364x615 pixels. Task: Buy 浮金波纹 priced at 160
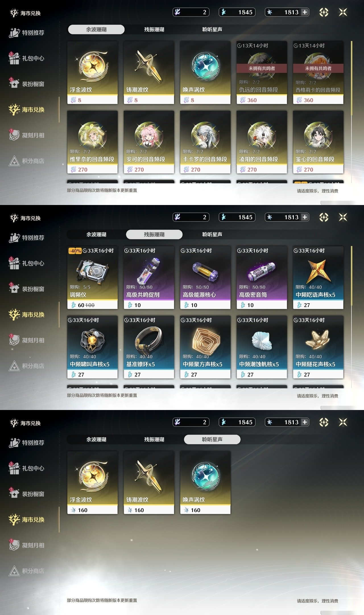pos(92,483)
